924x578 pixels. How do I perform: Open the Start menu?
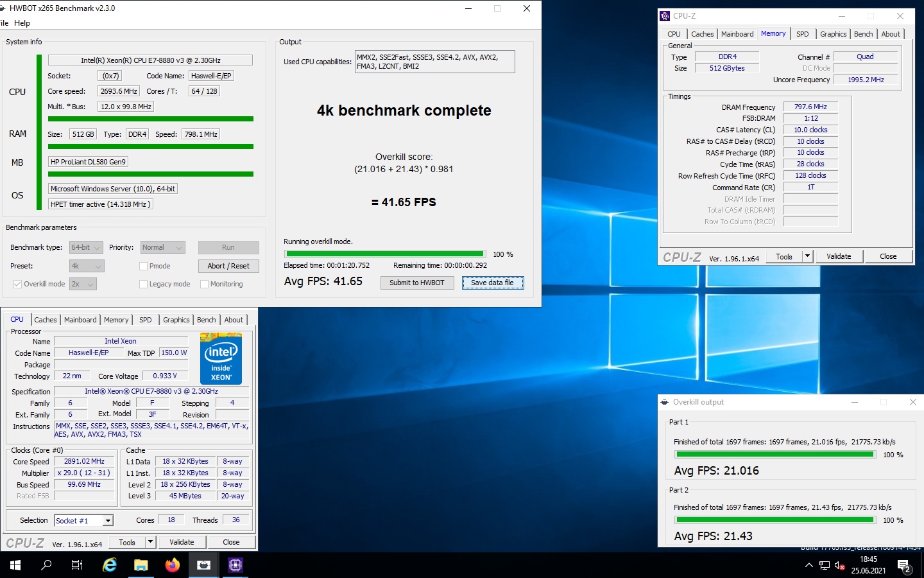click(x=15, y=565)
